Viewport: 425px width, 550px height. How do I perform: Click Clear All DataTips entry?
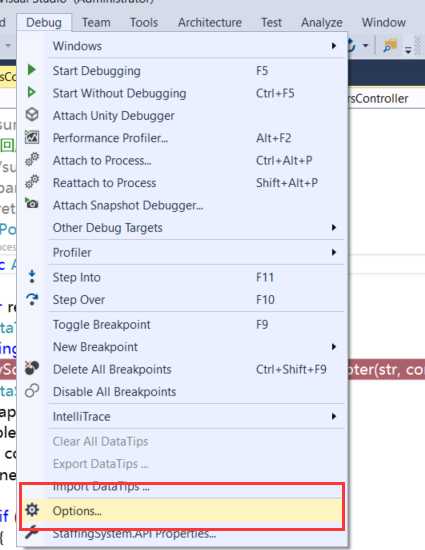[196, 442]
